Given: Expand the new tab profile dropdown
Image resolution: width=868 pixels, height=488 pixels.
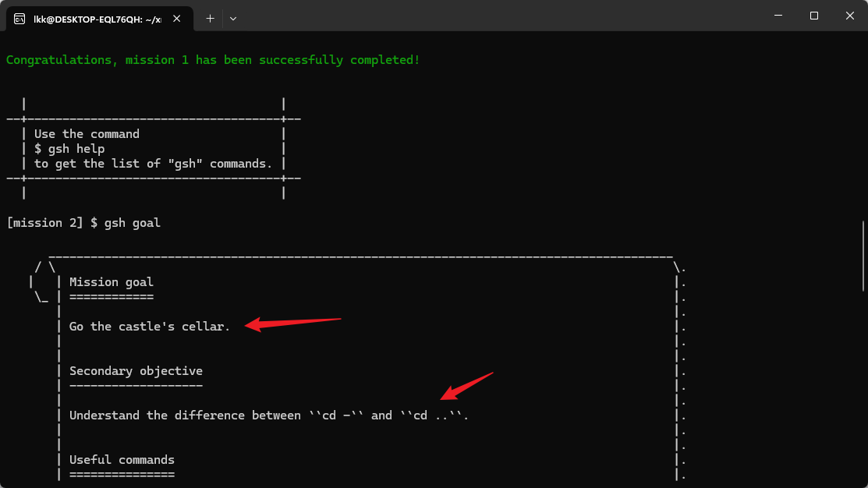Looking at the screenshot, I should tap(233, 18).
